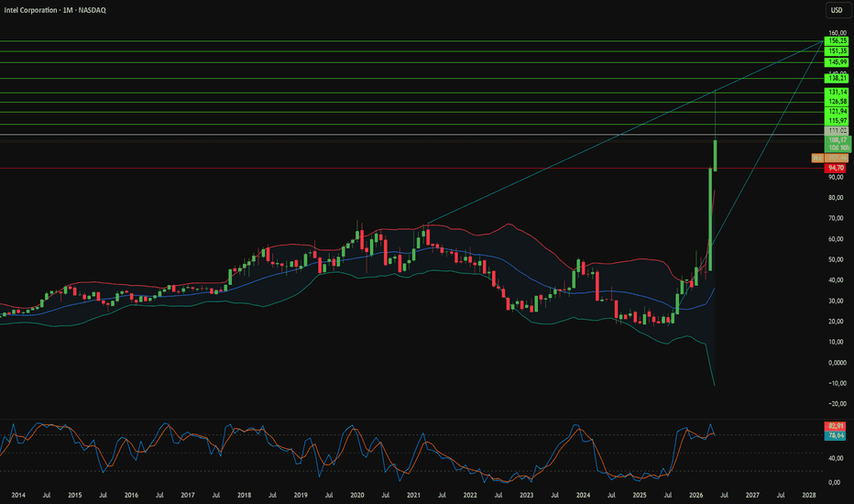Select the 115,97 price level label
Screen dimensions: 854x504
838,121
